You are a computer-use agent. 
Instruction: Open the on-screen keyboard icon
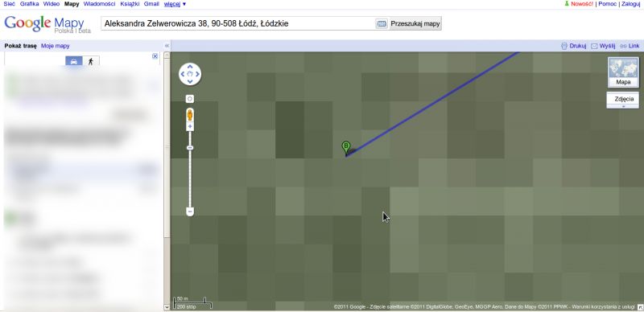click(382, 24)
